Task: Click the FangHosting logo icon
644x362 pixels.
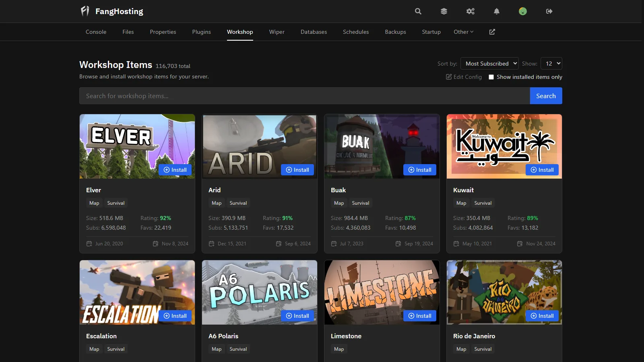Action: point(85,11)
